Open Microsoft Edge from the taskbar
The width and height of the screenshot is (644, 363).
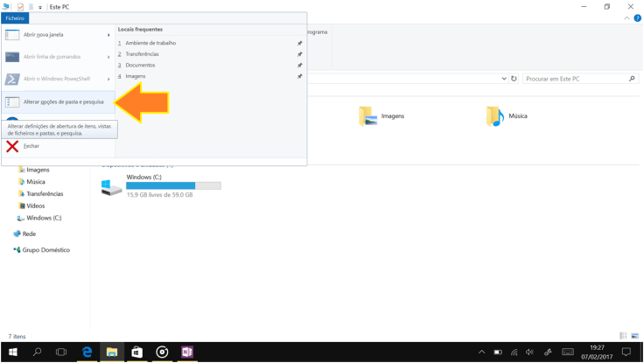87,352
